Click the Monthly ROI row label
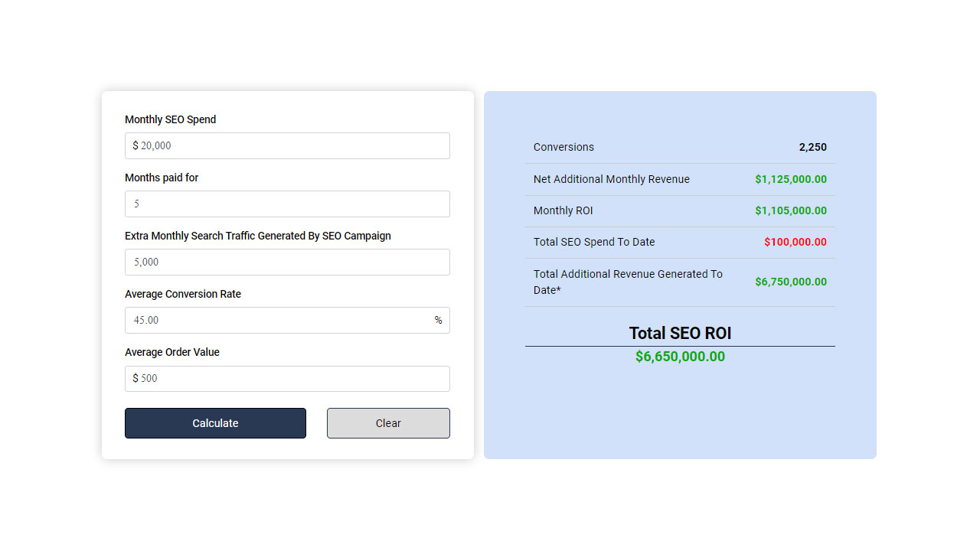 click(563, 210)
